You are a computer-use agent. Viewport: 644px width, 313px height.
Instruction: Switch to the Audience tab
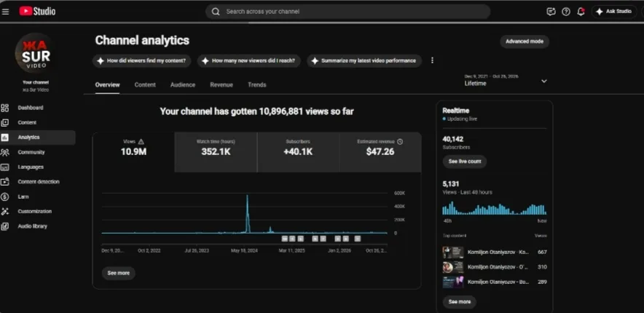pos(183,85)
